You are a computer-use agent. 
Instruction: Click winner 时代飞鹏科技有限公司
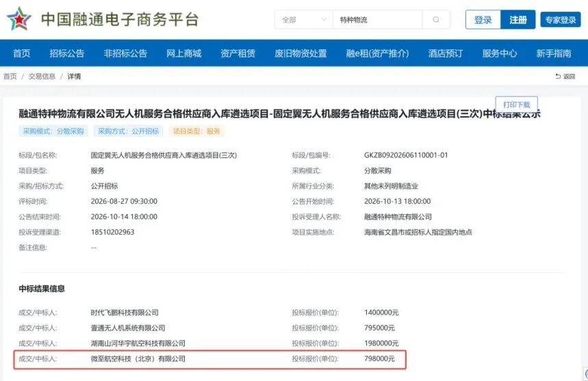(125, 313)
